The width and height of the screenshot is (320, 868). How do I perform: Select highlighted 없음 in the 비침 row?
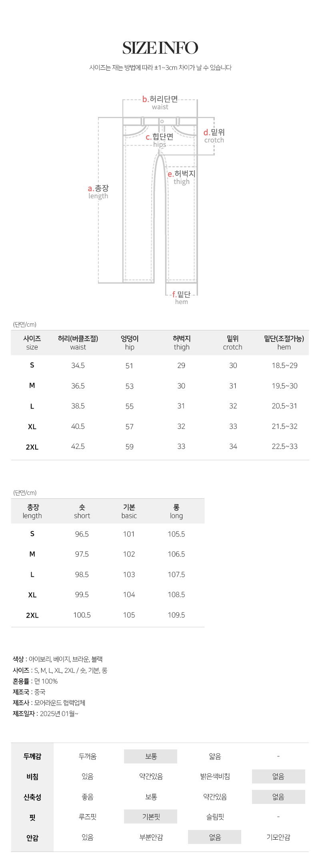click(278, 776)
